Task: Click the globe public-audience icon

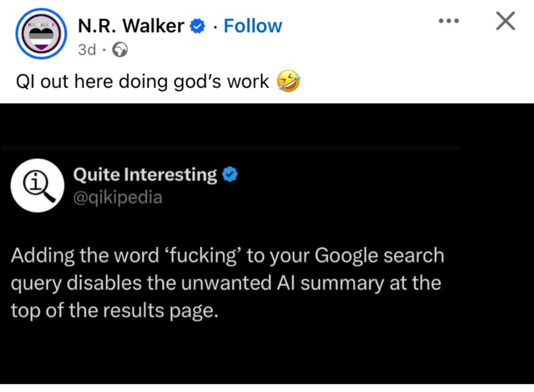Action: point(120,50)
